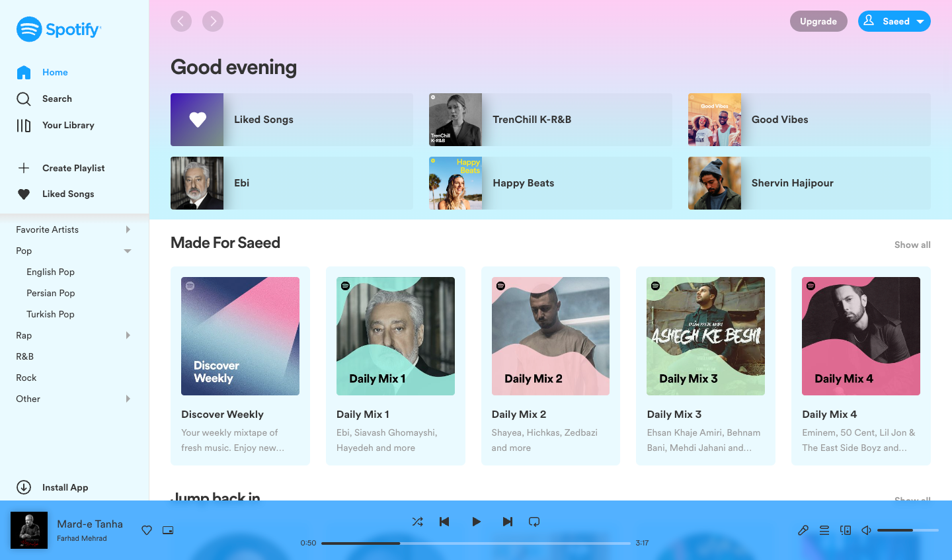The height and width of the screenshot is (560, 952).
Task: Click Made For Saeed heading
Action: coord(225,243)
